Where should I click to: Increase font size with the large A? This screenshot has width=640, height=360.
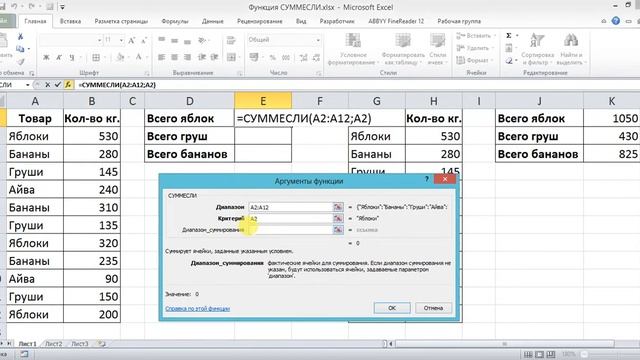click(131, 40)
